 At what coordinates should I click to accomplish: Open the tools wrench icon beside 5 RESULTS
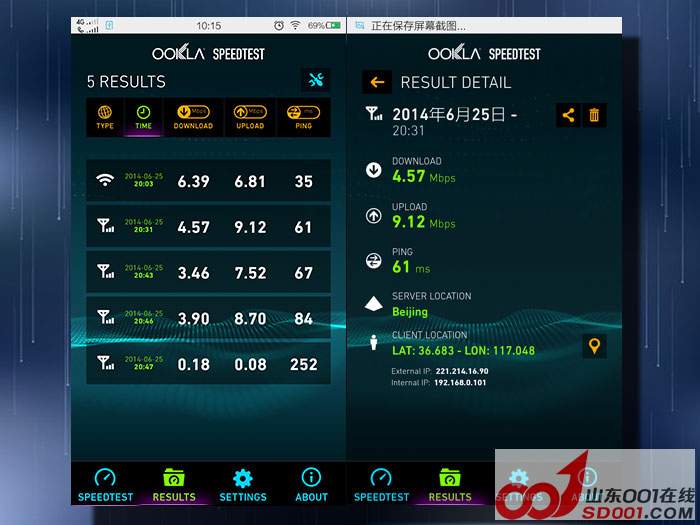(316, 80)
